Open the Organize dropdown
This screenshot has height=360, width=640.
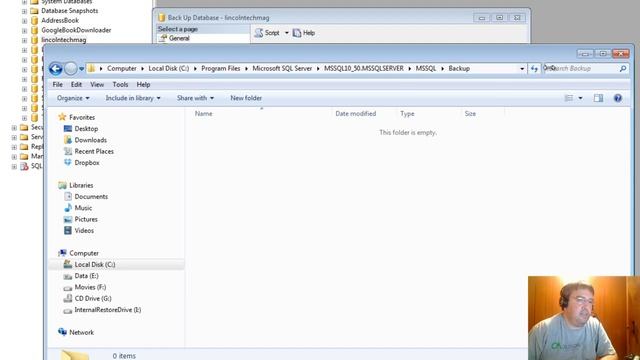coord(73,98)
